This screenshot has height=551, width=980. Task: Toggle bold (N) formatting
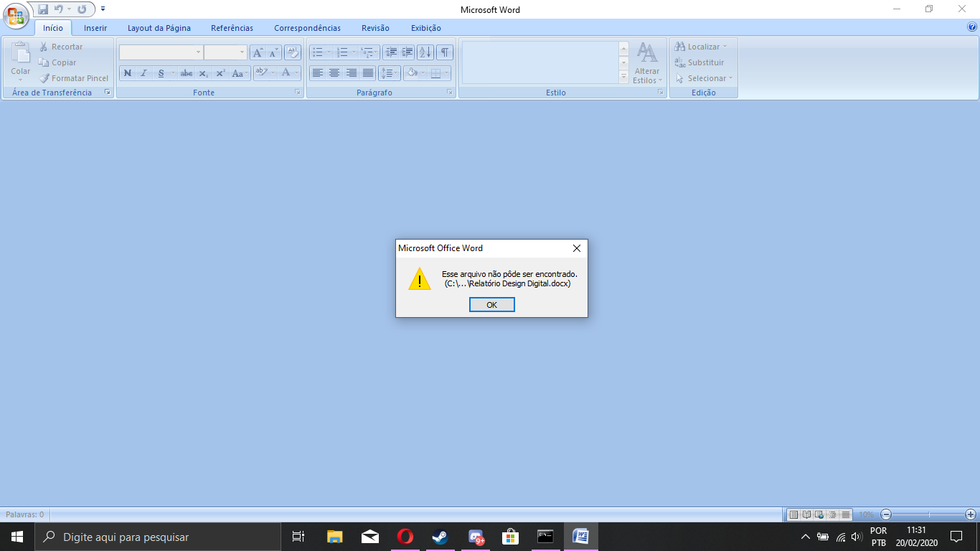[128, 72]
